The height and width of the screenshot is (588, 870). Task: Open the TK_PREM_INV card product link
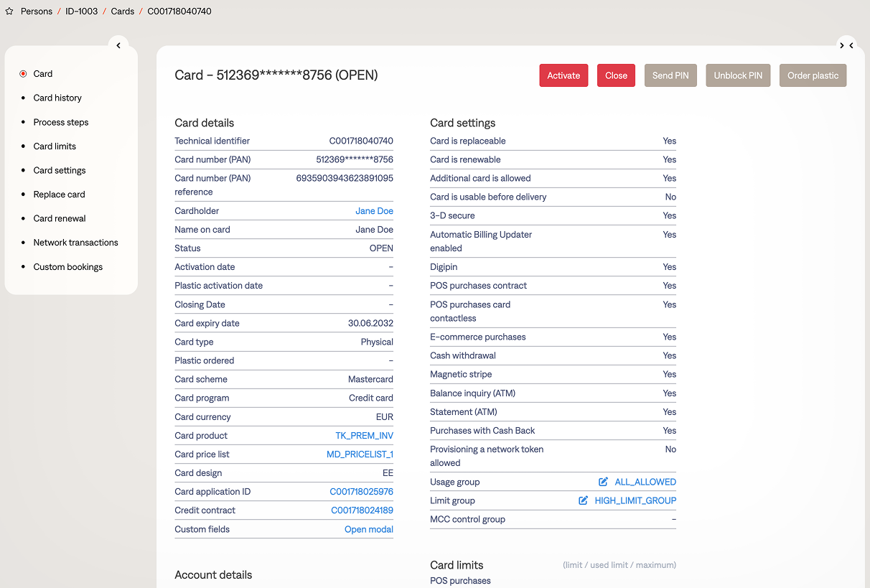[x=364, y=436]
